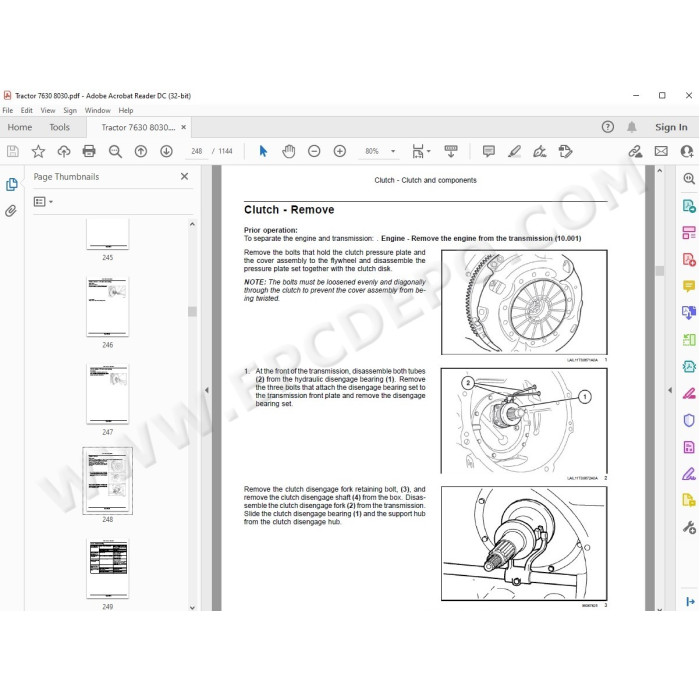Open the Help menu
The image size is (700, 700).
(126, 110)
